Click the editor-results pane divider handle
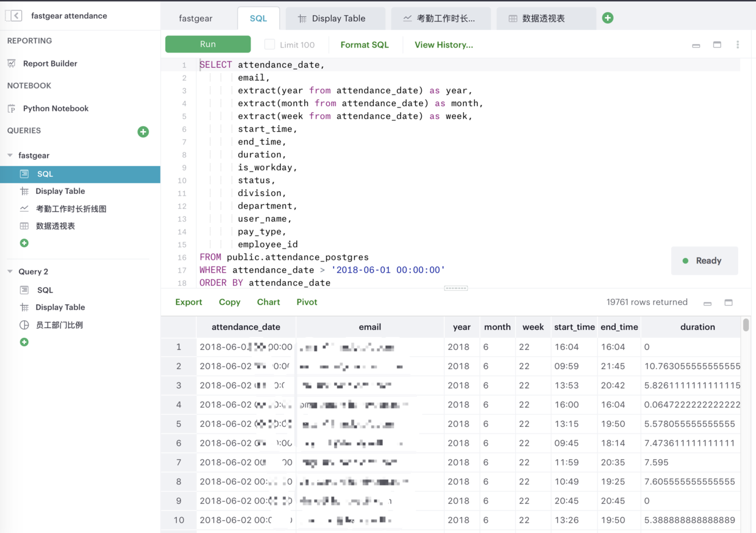This screenshot has height=533, width=756. click(456, 288)
